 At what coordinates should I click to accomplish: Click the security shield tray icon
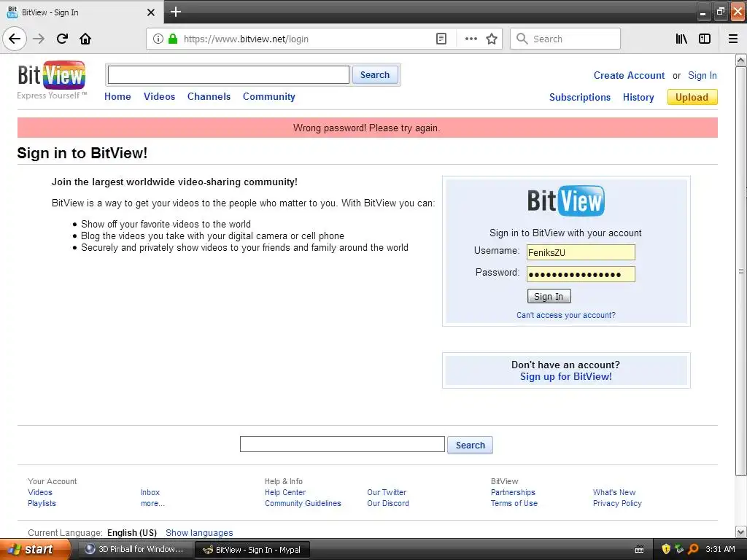666,549
